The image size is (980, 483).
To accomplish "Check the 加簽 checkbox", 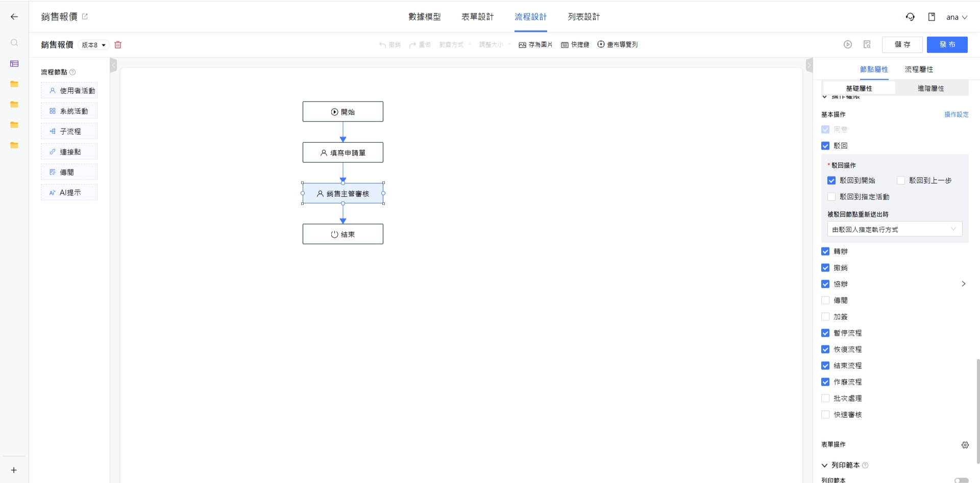I will (x=825, y=317).
